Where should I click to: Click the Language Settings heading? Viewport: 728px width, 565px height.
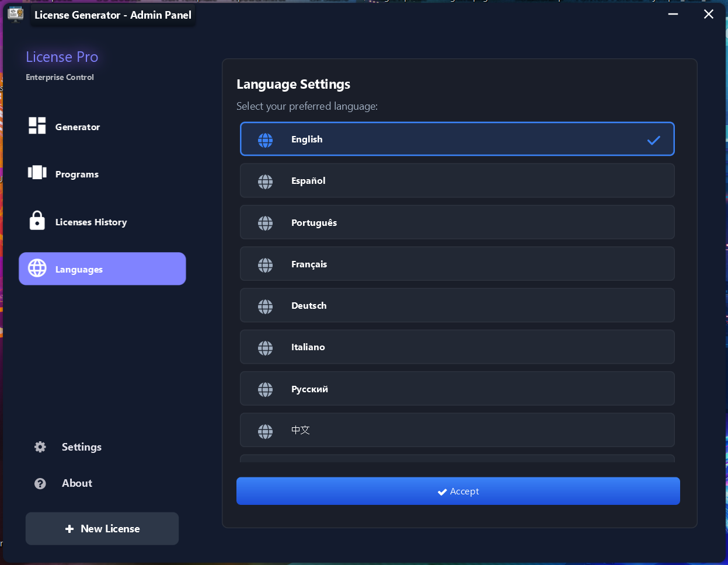(x=294, y=85)
